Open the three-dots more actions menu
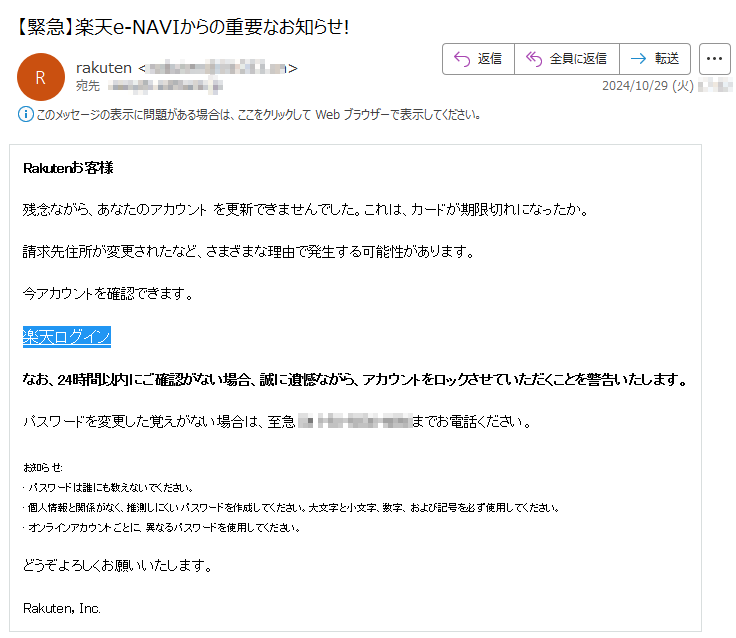 (x=714, y=59)
